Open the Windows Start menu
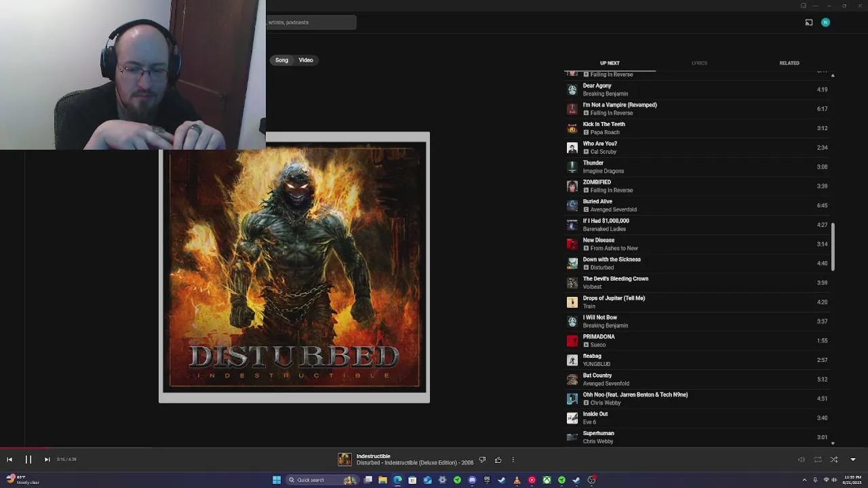Image resolution: width=868 pixels, height=488 pixels. click(277, 480)
